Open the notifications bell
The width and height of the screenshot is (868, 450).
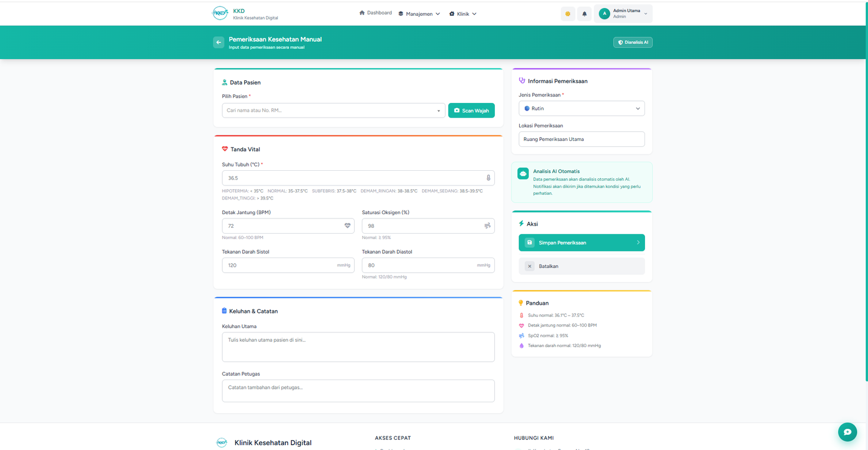click(584, 14)
